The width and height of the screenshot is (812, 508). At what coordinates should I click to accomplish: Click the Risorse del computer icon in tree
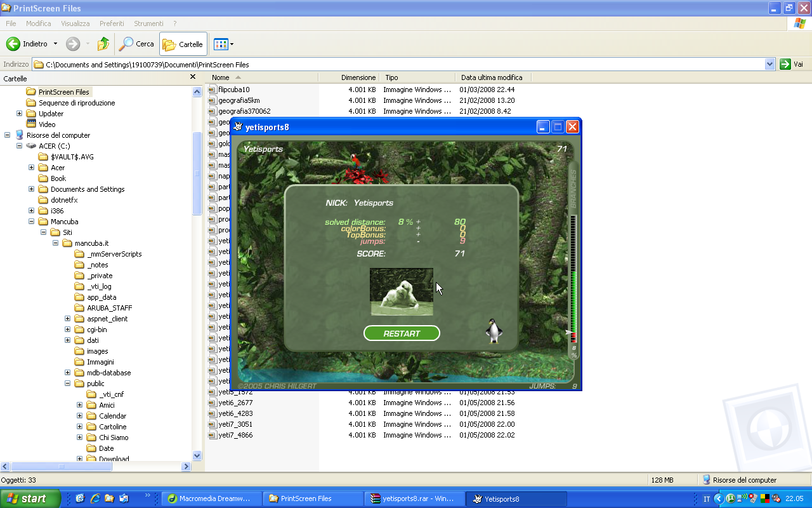(x=19, y=135)
